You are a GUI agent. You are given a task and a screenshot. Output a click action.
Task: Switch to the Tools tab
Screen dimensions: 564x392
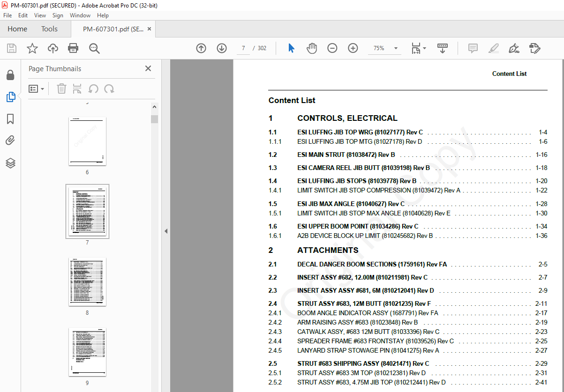(x=49, y=29)
